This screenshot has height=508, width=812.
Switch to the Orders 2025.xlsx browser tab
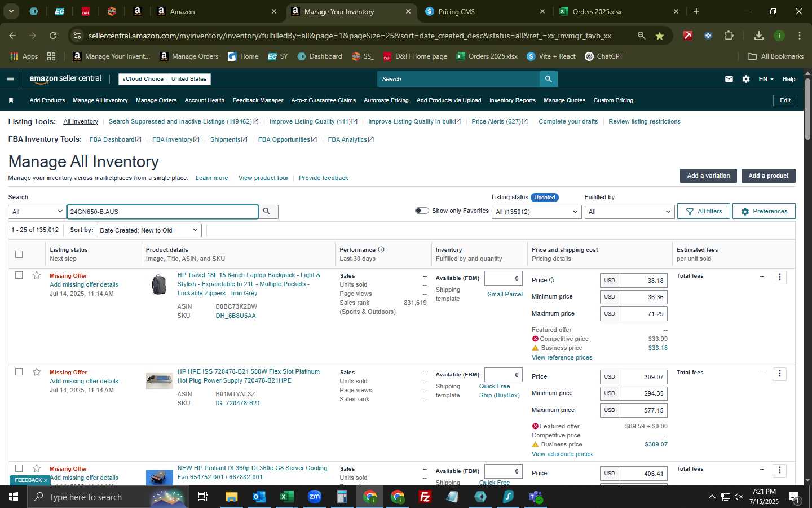pyautogui.click(x=619, y=11)
